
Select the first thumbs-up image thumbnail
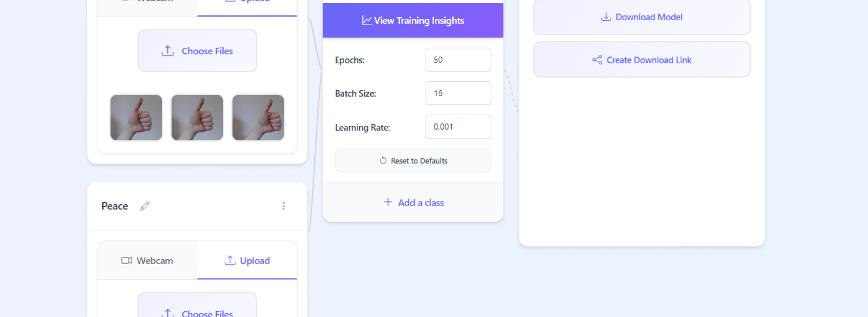(x=136, y=118)
